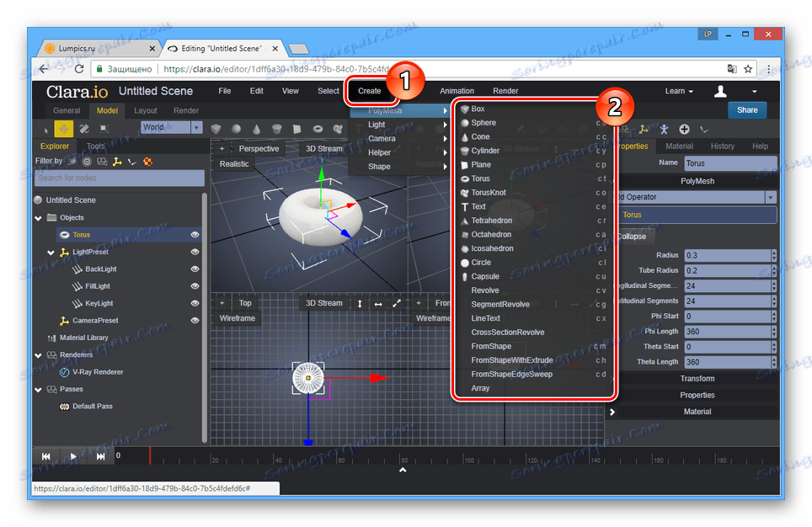Open the World coordinate dropdown
The image size is (812, 527).
coord(196,127)
